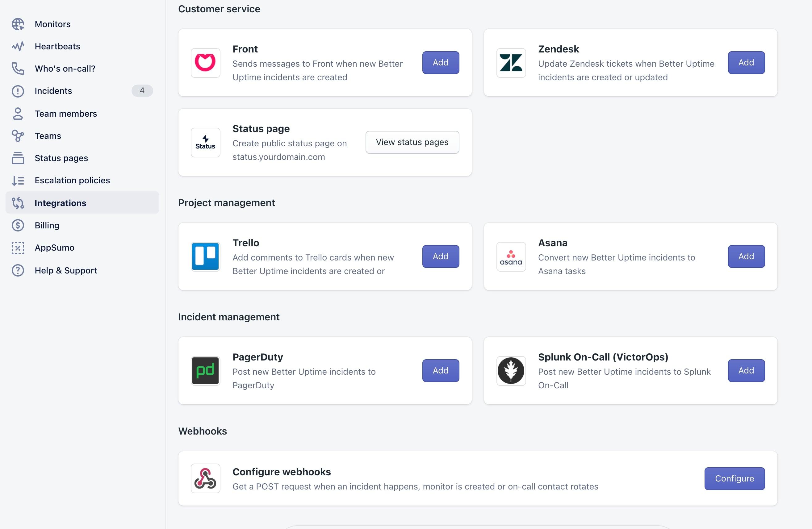Click Configure webhooks button
Image resolution: width=812 pixels, height=529 pixels.
tap(735, 478)
